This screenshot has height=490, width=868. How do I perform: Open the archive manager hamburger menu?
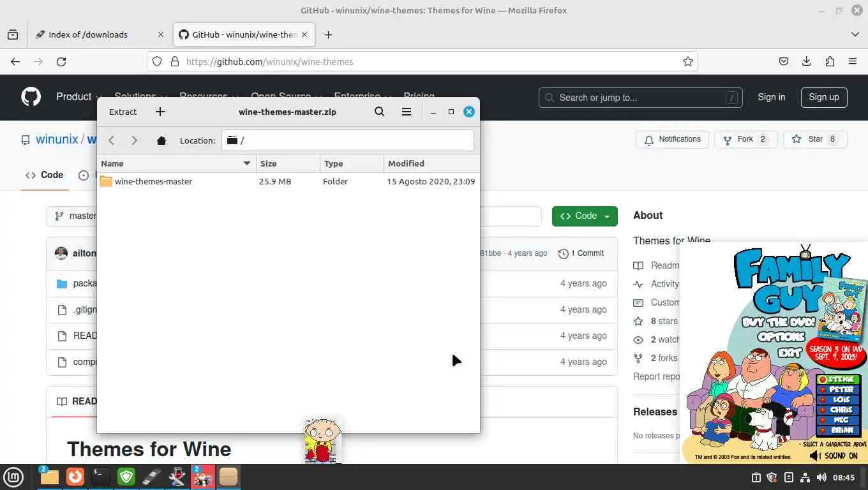pyautogui.click(x=406, y=112)
